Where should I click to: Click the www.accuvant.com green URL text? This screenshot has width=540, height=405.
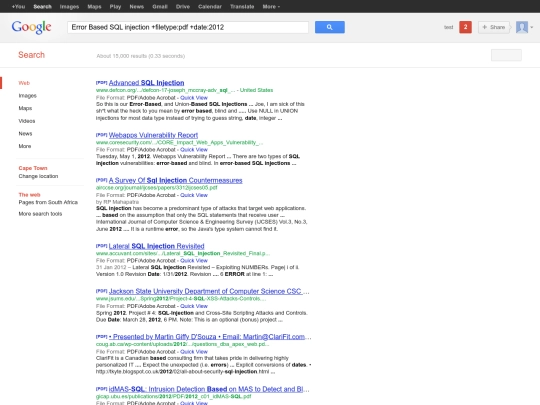183,253
